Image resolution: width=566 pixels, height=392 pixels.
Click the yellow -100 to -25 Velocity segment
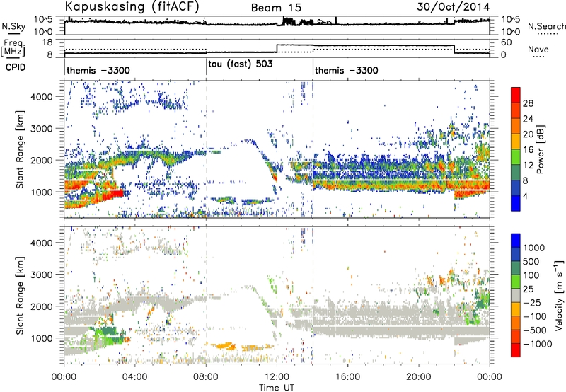[x=516, y=309]
